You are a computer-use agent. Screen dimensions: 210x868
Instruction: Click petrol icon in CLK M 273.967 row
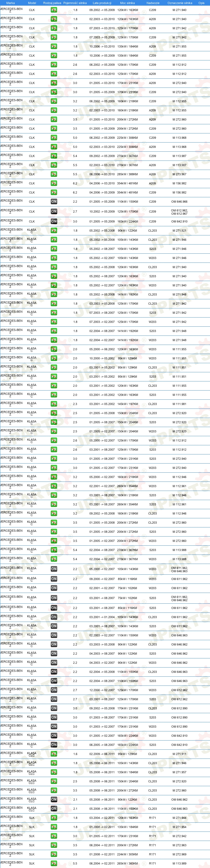(54, 174)
